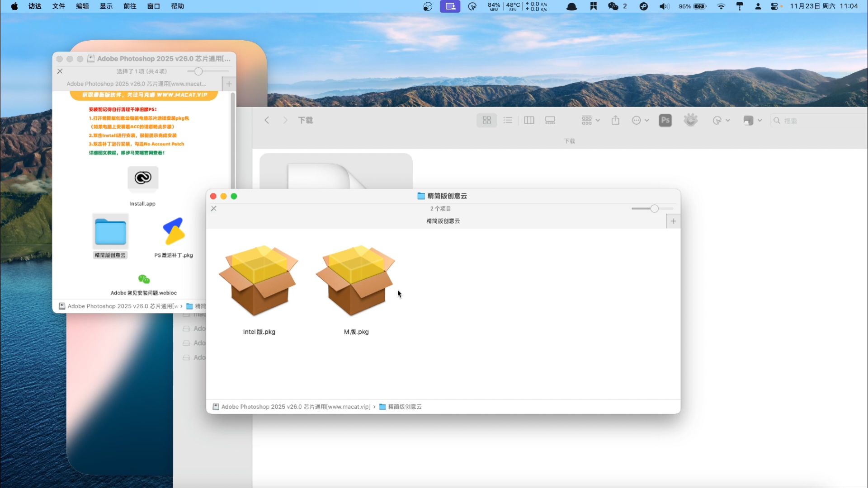Click the battery status at 95%
Viewport: 868px width, 488px height.
coord(692,6)
